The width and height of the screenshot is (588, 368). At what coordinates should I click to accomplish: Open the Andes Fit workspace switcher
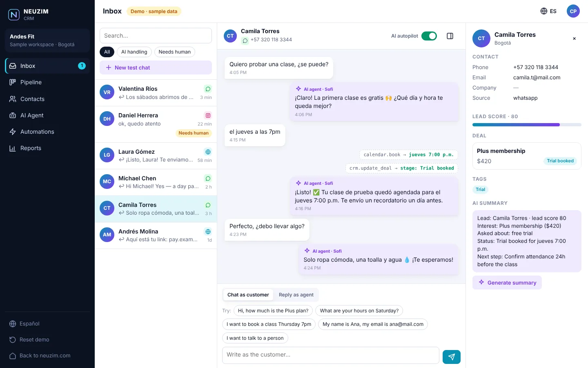(47, 40)
